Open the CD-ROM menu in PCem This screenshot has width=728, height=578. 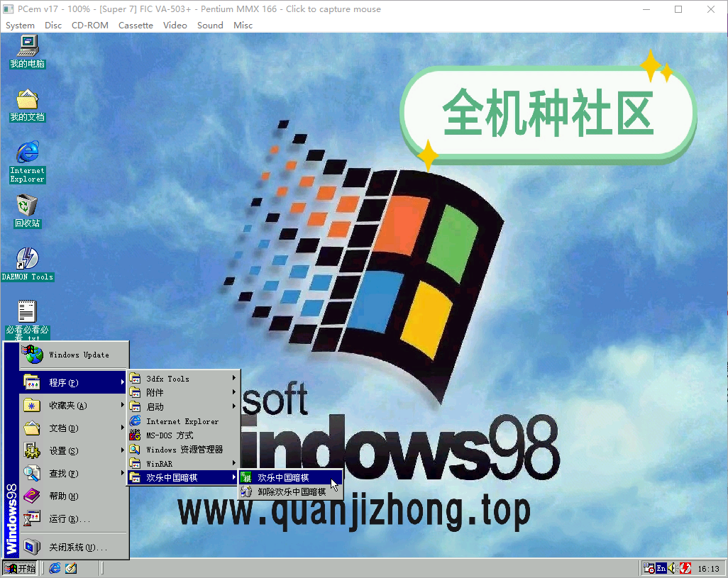pos(89,25)
